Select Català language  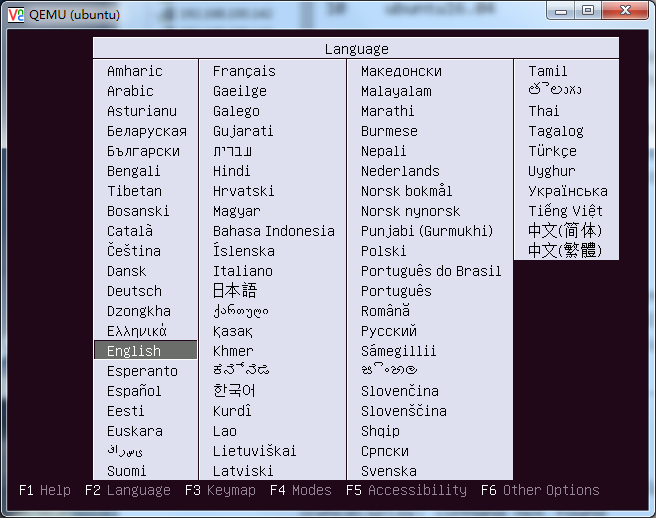tap(130, 231)
